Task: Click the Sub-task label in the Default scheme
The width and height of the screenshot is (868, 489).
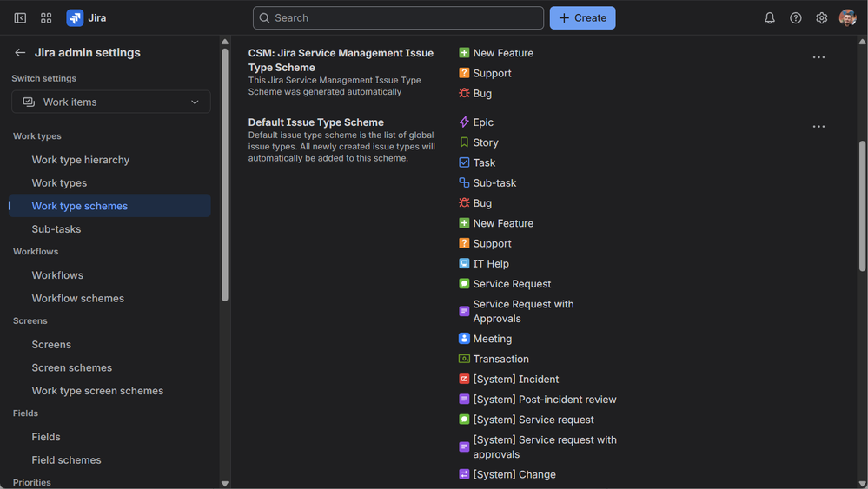Action: coord(494,182)
